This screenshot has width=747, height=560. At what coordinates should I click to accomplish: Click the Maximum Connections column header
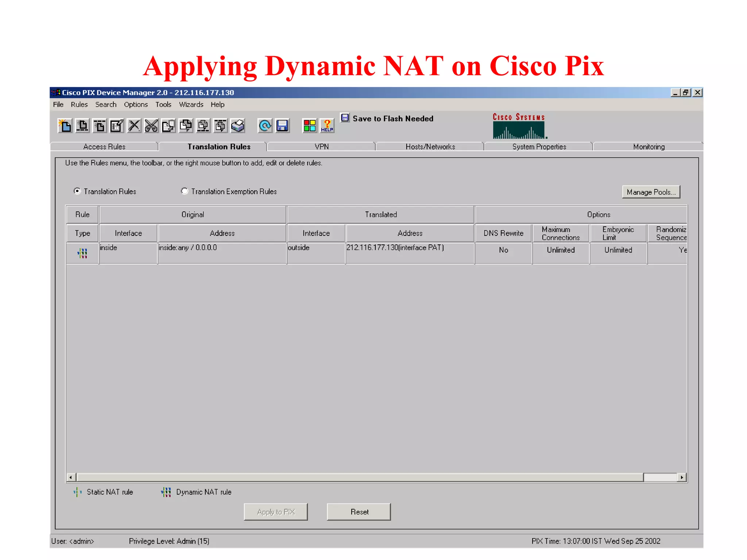pyautogui.click(x=561, y=233)
